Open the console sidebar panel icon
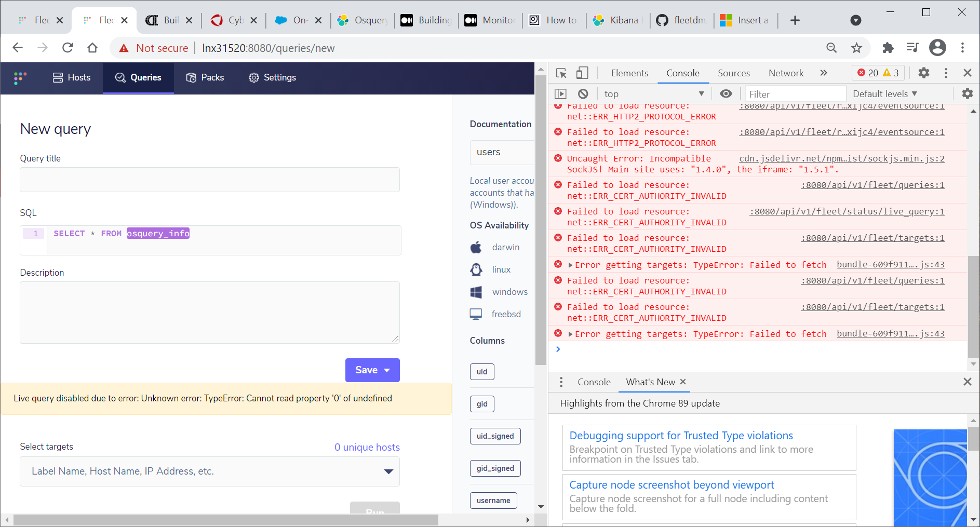The height and width of the screenshot is (527, 980). tap(560, 94)
